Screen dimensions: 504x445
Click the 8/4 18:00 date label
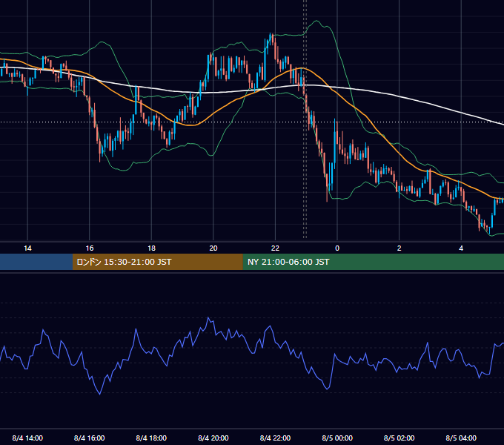(151, 438)
